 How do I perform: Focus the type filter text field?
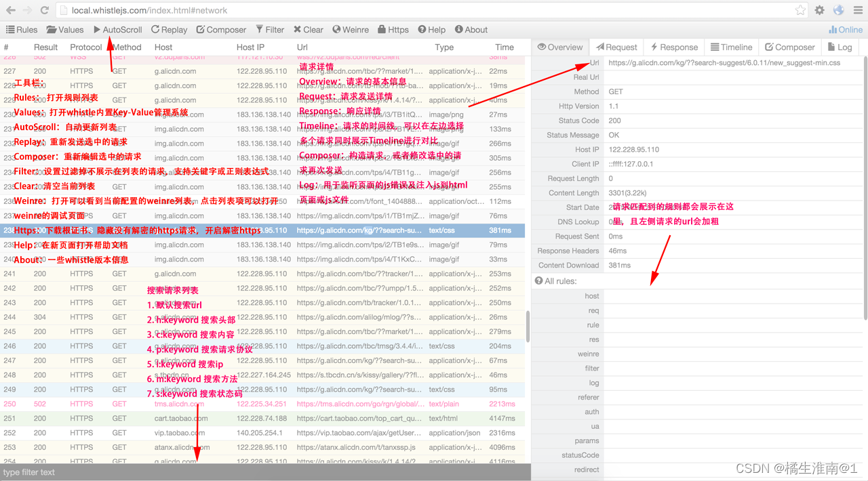click(x=265, y=472)
